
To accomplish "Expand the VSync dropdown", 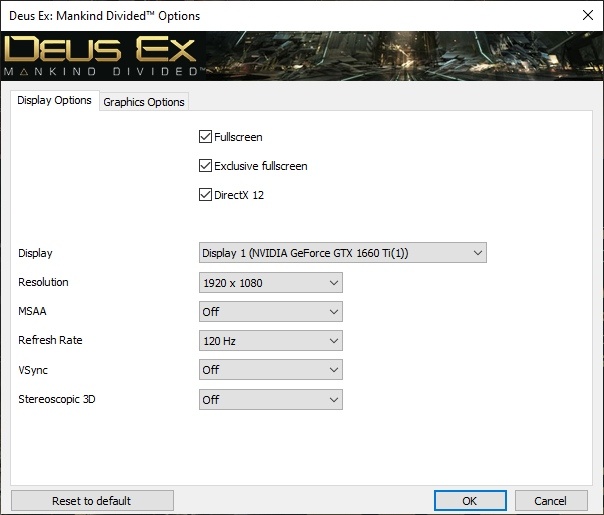I will click(270, 370).
